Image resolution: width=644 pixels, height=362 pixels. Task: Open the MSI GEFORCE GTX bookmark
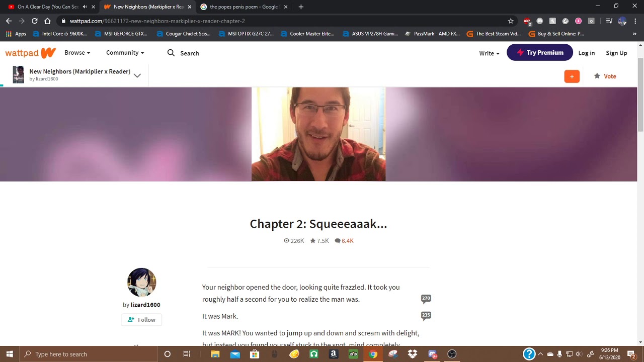122,34
